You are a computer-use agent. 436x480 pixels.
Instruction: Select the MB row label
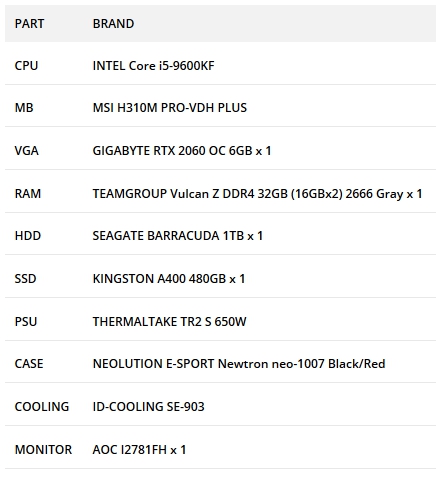[24, 108]
